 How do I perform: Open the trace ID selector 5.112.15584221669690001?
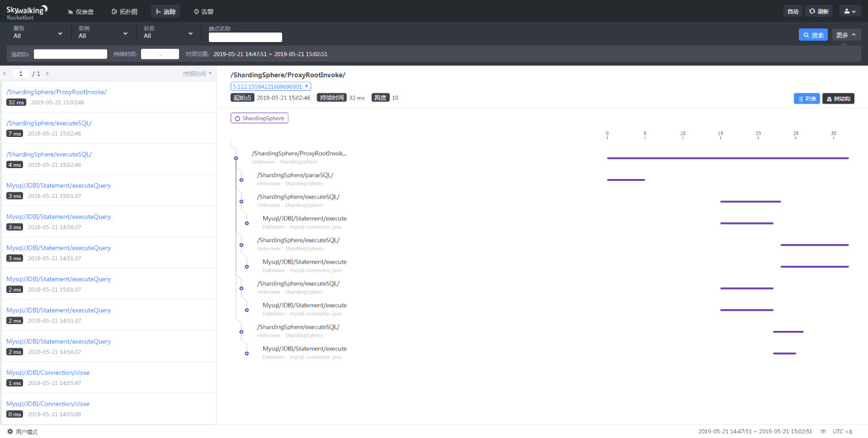[271, 87]
